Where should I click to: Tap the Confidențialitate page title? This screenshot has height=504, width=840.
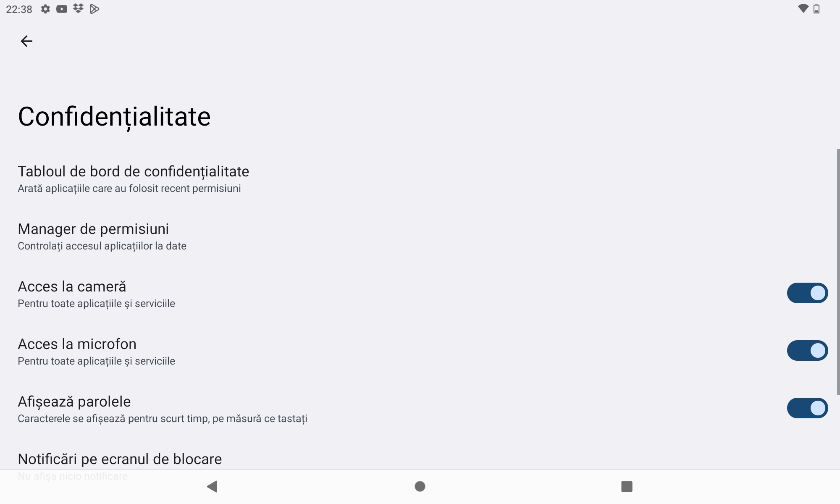coord(114,116)
